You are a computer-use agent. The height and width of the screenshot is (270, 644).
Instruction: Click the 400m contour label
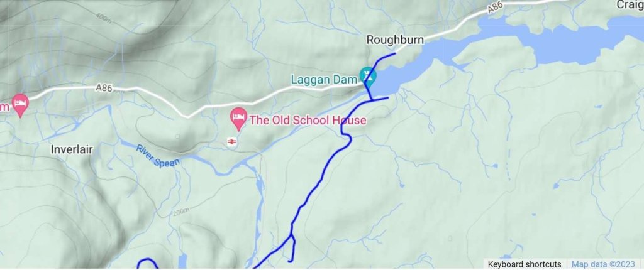[104, 17]
